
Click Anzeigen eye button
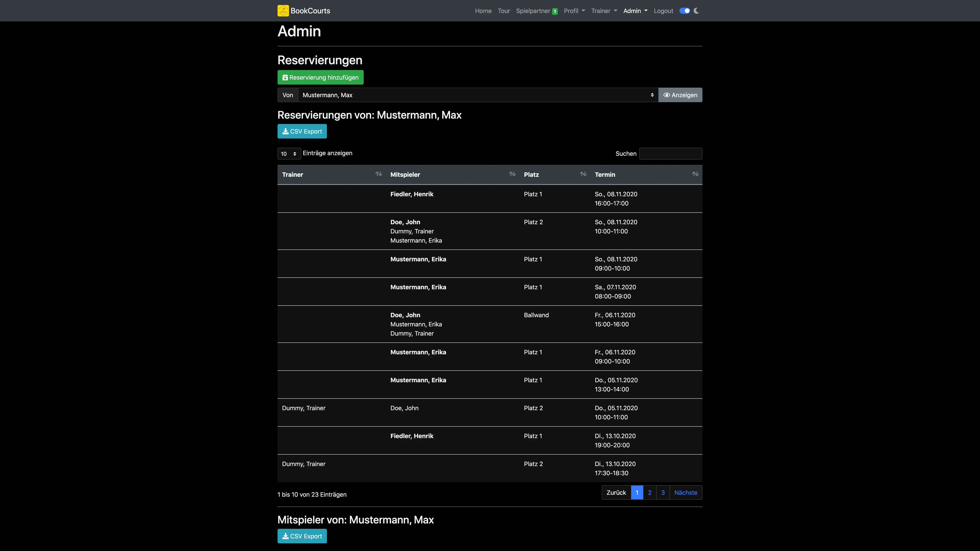click(680, 95)
